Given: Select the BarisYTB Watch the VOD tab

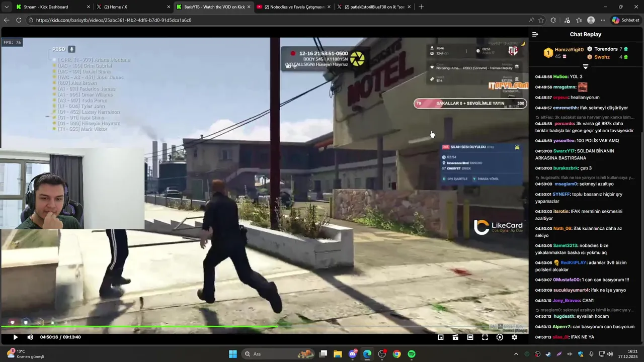Looking at the screenshot, I should click(214, 7).
